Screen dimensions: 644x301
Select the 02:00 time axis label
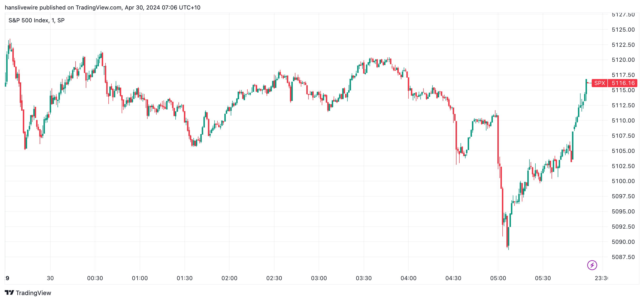(229, 278)
